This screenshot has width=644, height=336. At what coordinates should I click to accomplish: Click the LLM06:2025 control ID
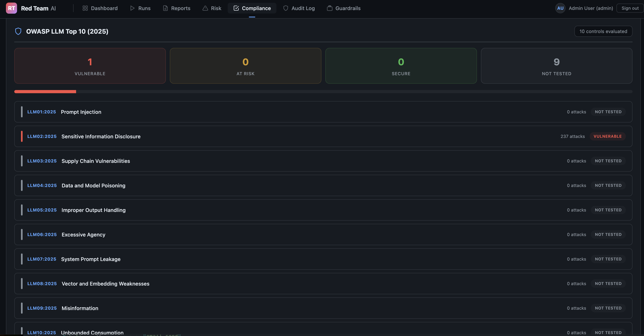point(42,234)
